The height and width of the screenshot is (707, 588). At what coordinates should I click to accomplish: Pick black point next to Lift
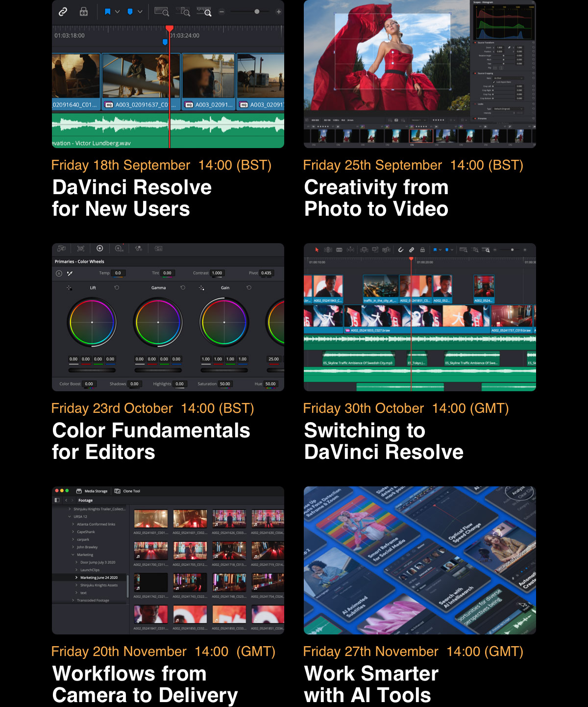(x=69, y=288)
